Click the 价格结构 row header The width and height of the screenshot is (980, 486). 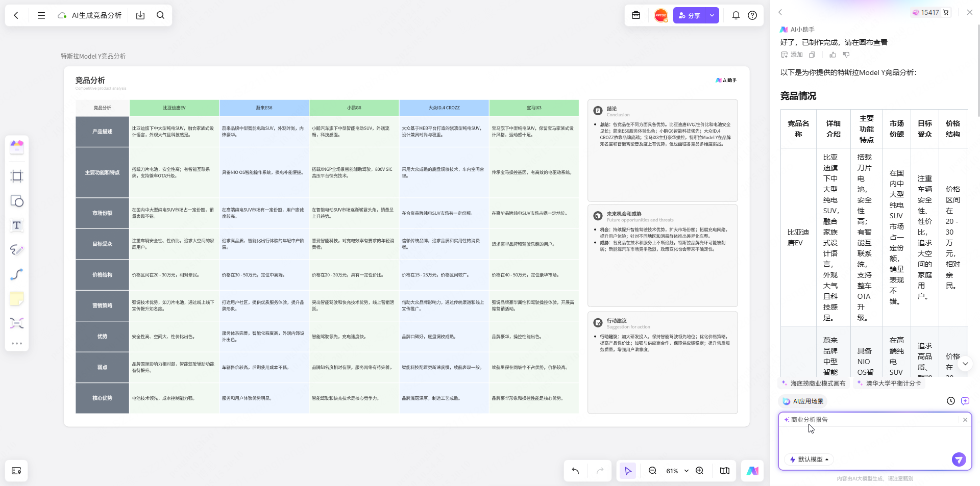click(x=102, y=275)
